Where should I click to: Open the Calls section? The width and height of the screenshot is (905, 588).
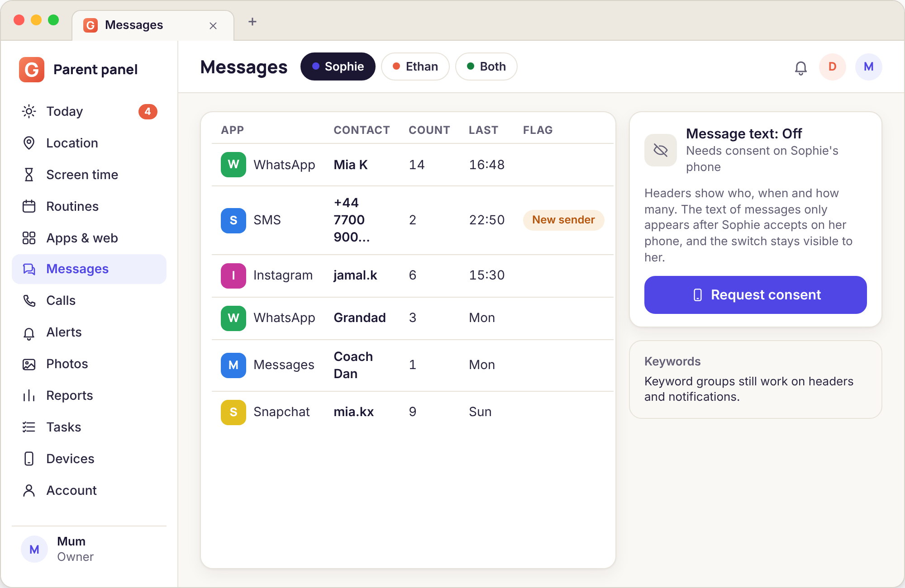point(89,300)
